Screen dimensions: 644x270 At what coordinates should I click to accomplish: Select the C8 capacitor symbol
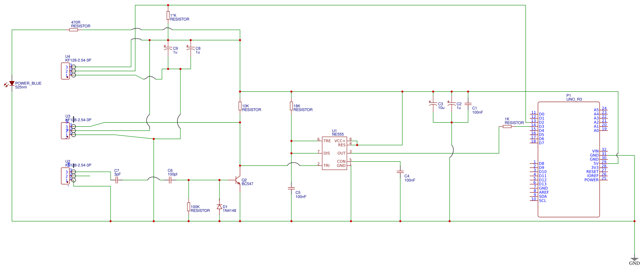pos(190,49)
